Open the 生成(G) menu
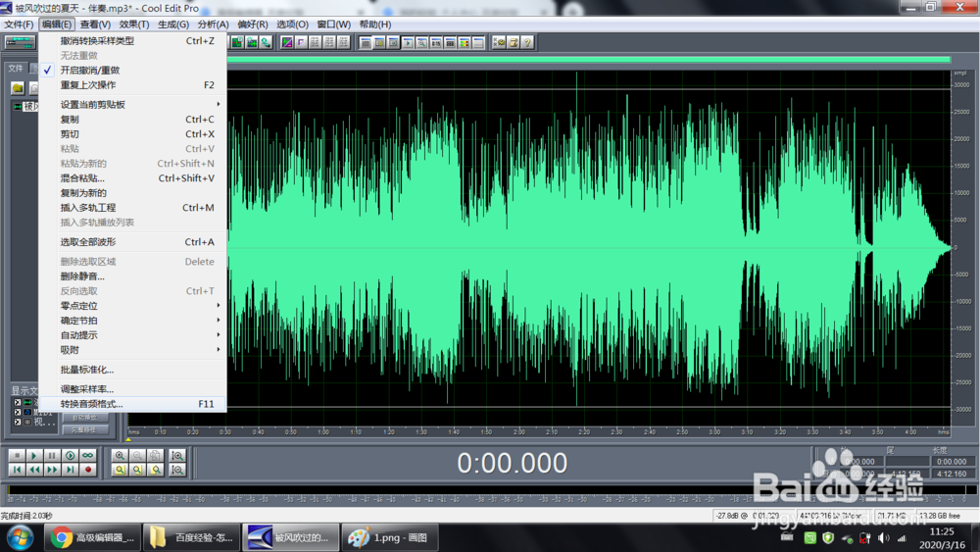 [x=173, y=25]
